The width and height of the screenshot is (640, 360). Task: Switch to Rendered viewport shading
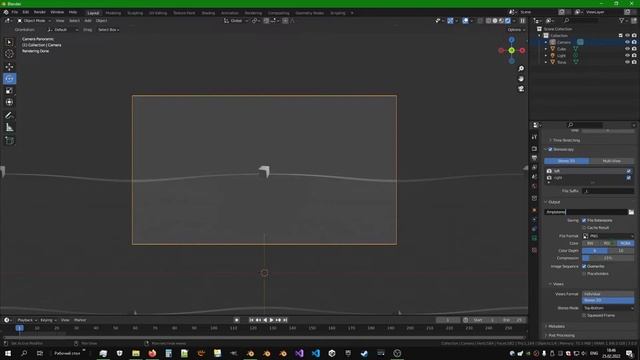(508, 20)
